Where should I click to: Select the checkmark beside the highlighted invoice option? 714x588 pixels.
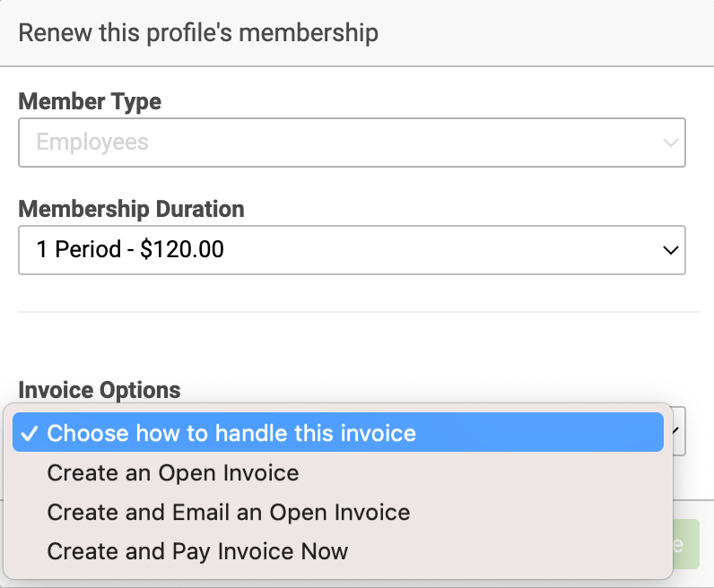pyautogui.click(x=29, y=433)
